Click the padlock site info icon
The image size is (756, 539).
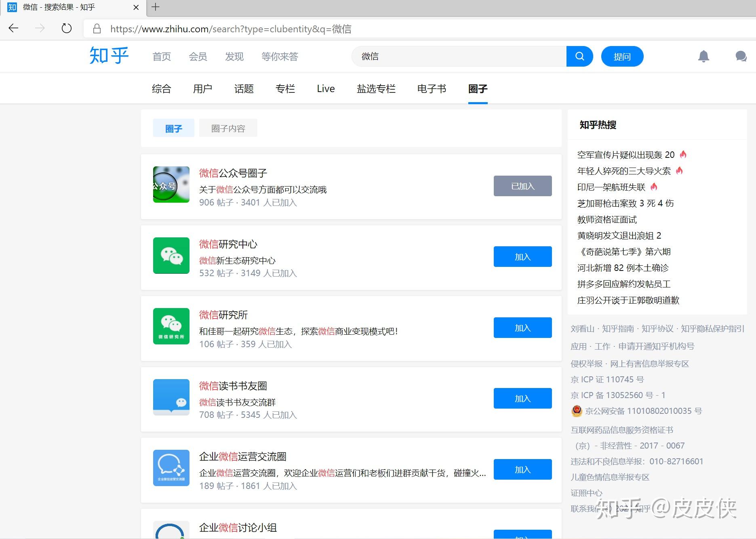97,29
